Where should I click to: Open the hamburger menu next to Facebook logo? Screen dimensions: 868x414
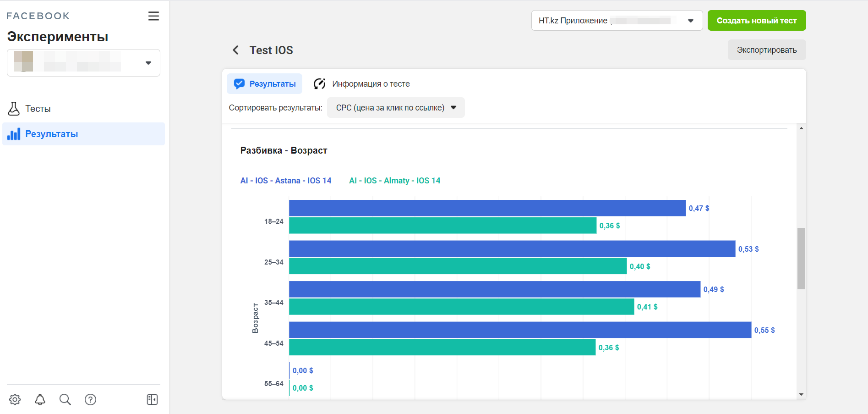pos(153,16)
